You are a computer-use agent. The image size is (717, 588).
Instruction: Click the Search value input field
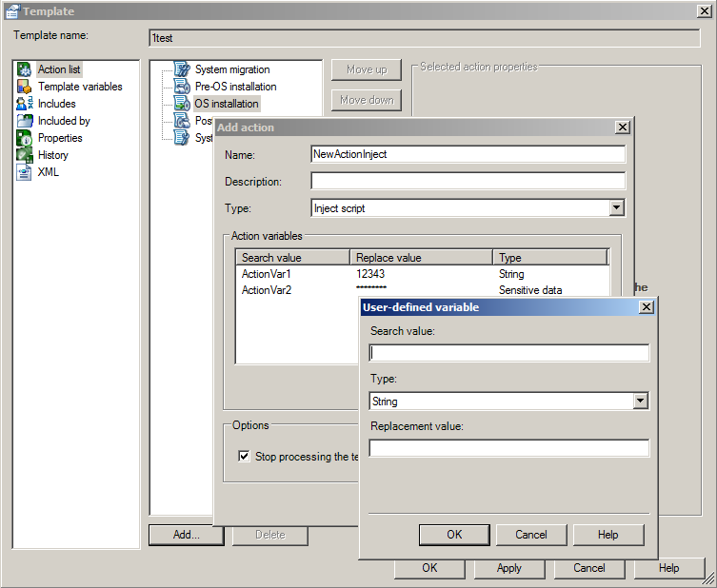pyautogui.click(x=508, y=353)
